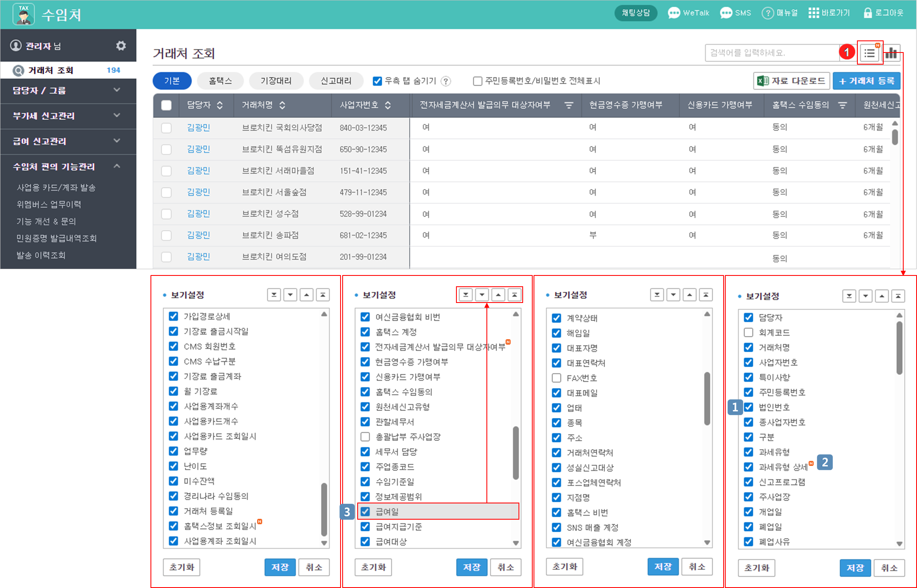
Task: Uncheck 법인번호 column checkbox
Action: click(748, 407)
